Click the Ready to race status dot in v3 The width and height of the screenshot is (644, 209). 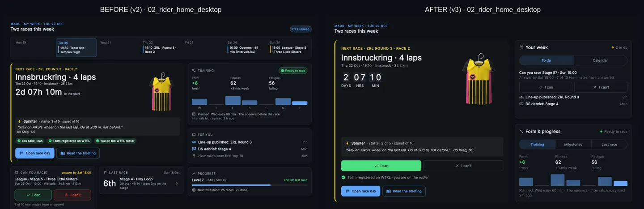pos(602,132)
